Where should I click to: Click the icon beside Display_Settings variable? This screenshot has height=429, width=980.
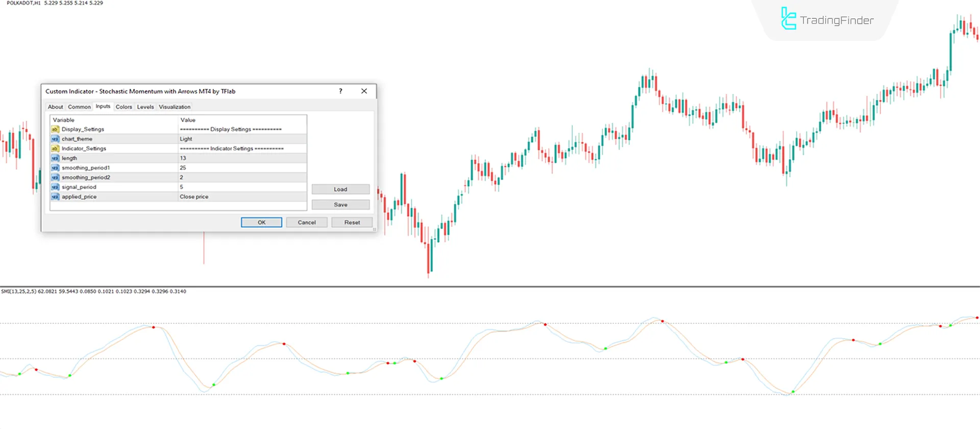[x=55, y=129]
